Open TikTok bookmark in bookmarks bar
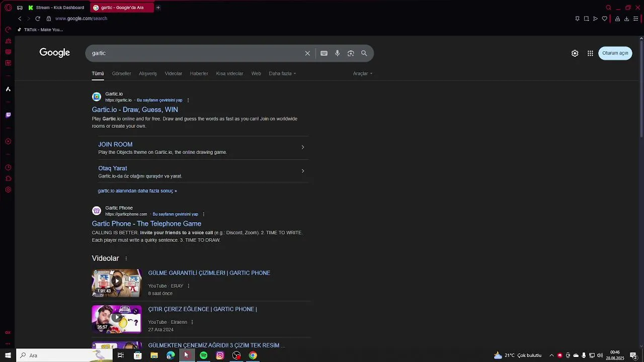The image size is (644, 362). pos(40,30)
